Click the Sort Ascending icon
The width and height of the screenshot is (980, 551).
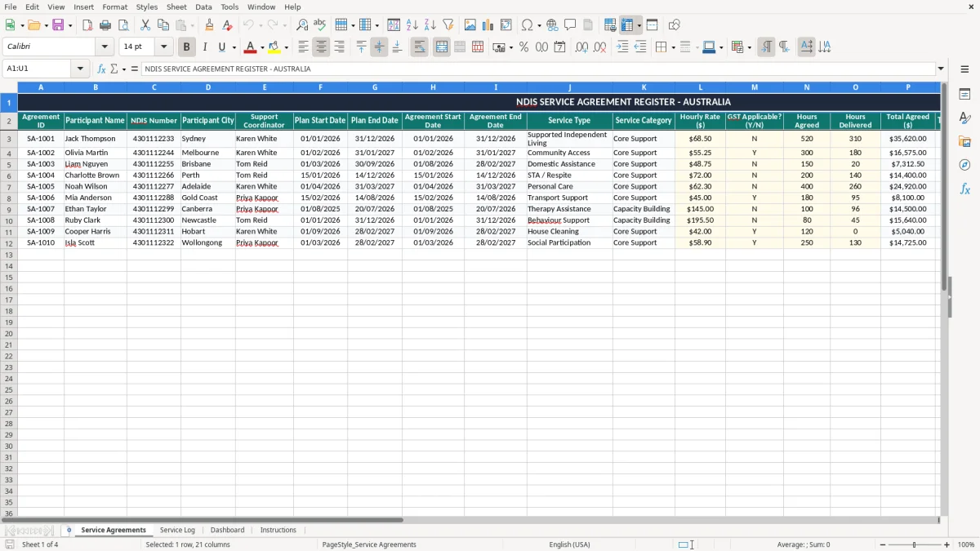pos(412,25)
